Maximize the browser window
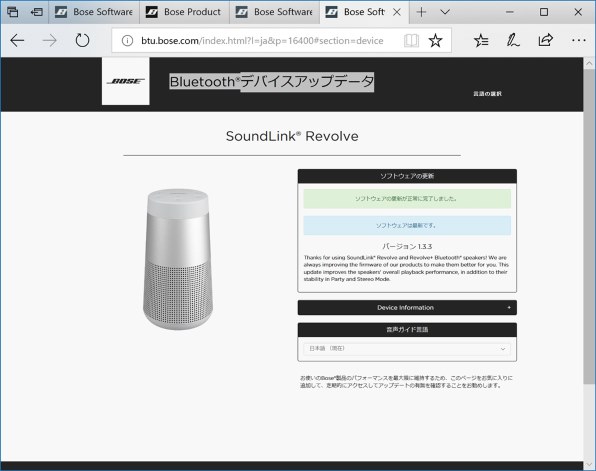This screenshot has width=596, height=471. [544, 12]
